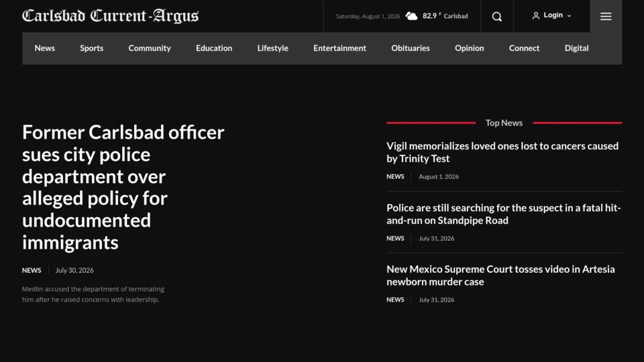Screen dimensions: 644x362
Task: Open the Standpipe Road hit-and-run article
Action: 504,214
